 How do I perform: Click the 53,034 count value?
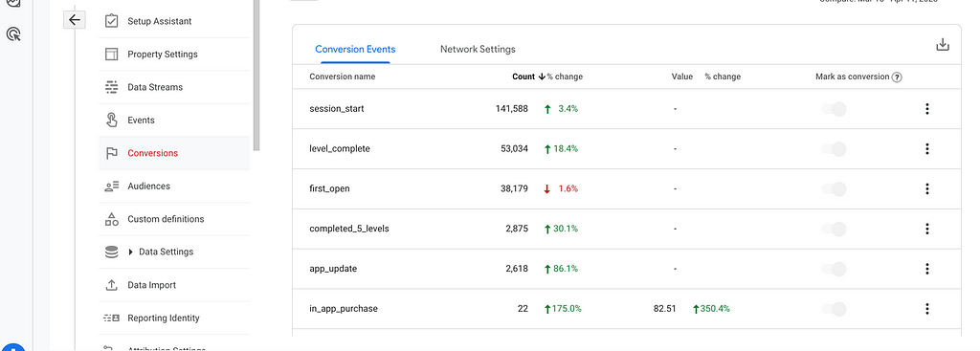514,148
